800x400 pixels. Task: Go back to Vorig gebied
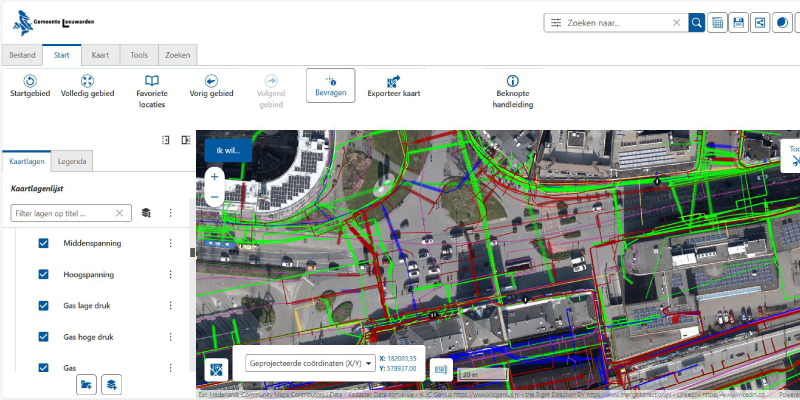pyautogui.click(x=211, y=81)
